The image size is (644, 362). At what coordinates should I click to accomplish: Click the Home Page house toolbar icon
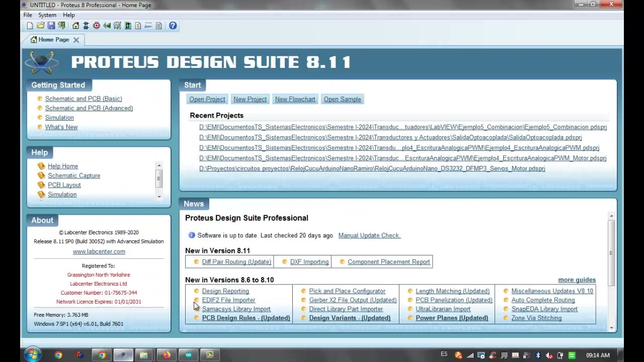75,26
